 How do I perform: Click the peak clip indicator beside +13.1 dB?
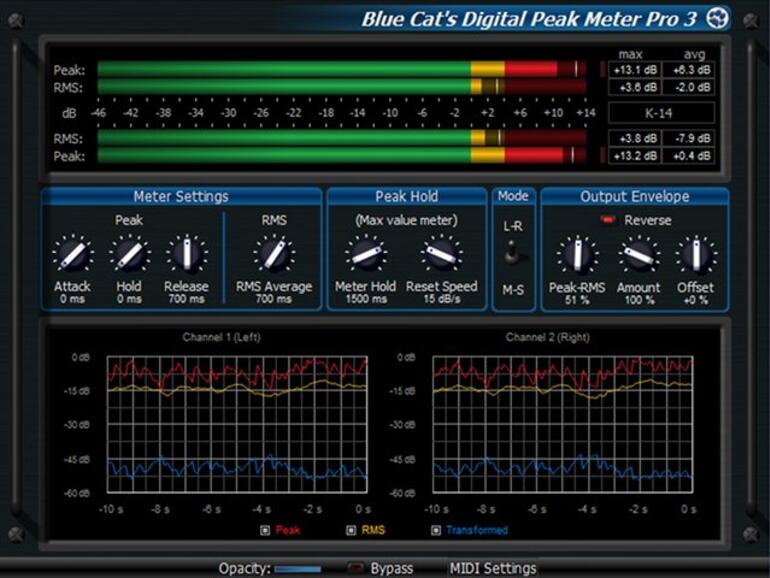coord(603,69)
